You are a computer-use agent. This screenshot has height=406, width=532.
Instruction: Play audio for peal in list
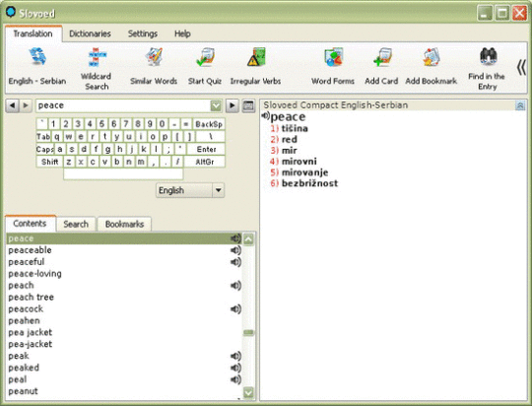[x=235, y=379]
